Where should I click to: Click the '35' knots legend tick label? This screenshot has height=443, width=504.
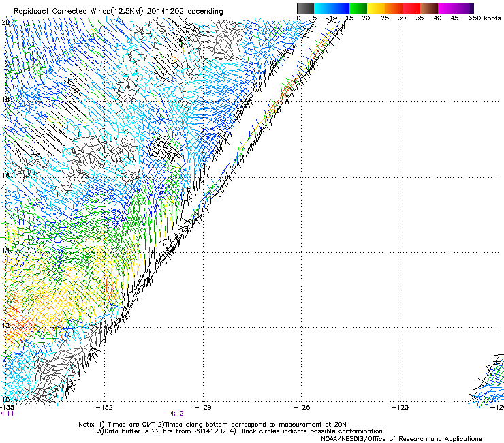click(x=420, y=18)
